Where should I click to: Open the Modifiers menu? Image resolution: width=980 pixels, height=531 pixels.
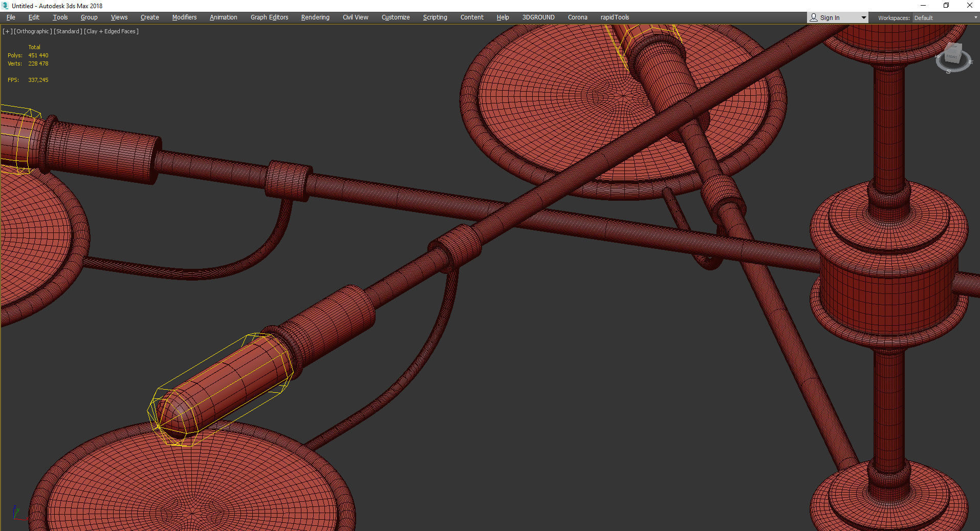(x=184, y=17)
